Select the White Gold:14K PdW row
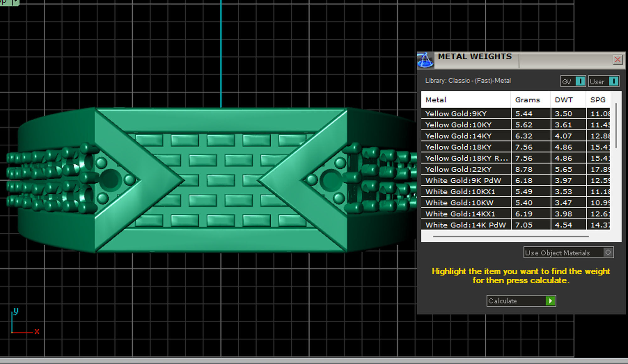This screenshot has height=364, width=628. pos(466,225)
